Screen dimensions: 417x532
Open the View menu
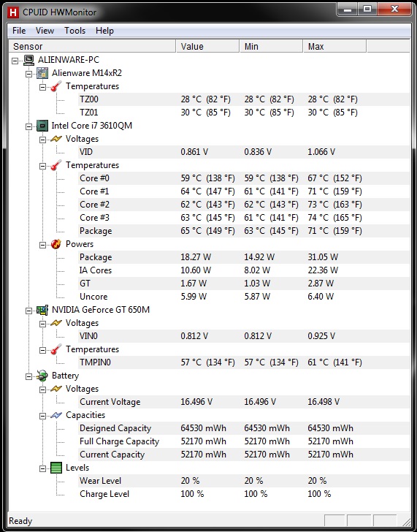pos(45,31)
